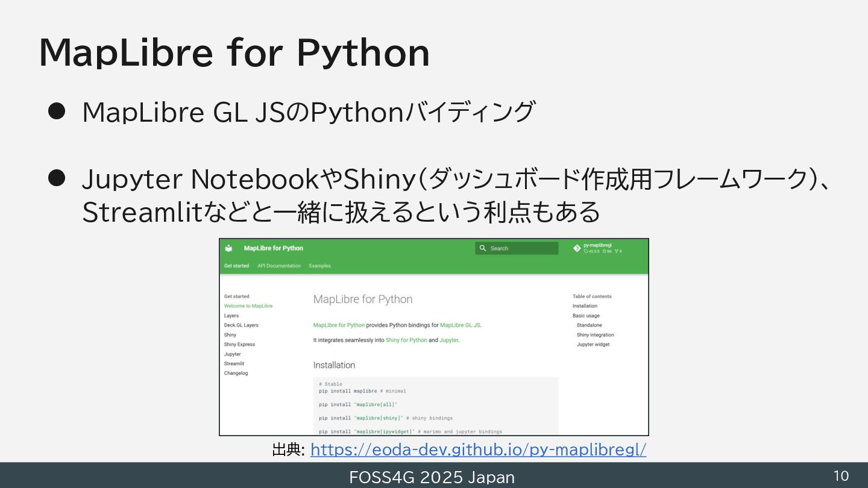Jump to Installation in table of contents
This screenshot has height=488, width=868.
point(585,306)
